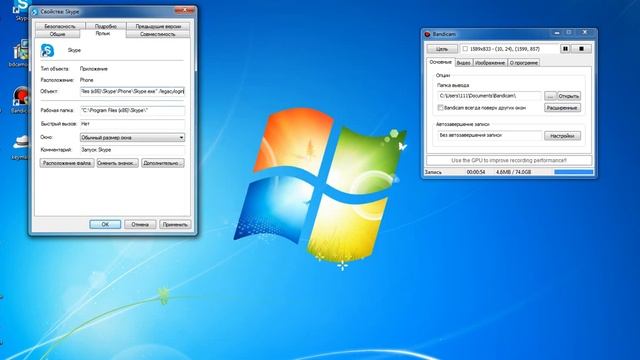Open the Предыдущие версии tab
This screenshot has width=640, height=360.
[x=158, y=26]
